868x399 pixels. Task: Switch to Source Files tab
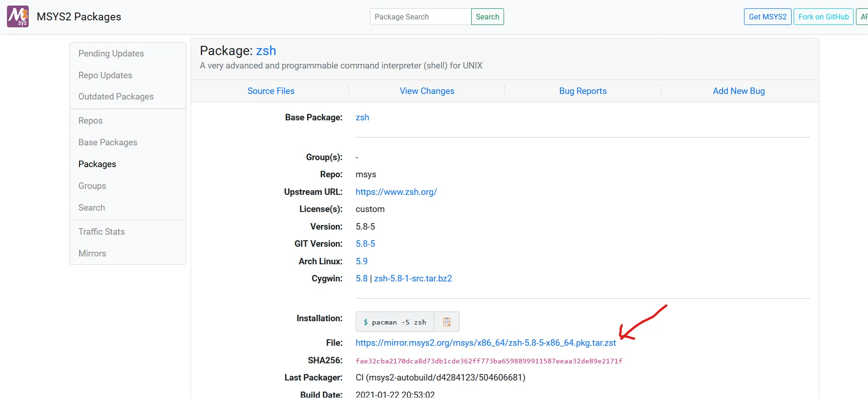click(271, 91)
